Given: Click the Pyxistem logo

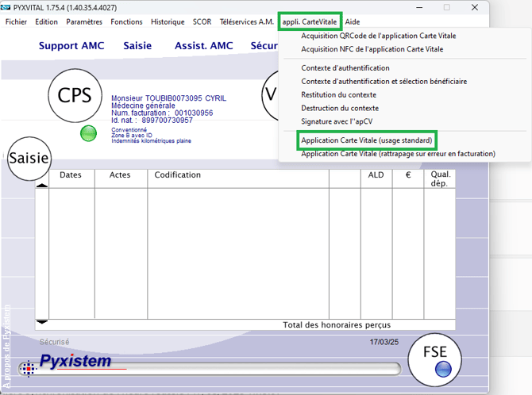Looking at the screenshot, I should pyautogui.click(x=75, y=361).
